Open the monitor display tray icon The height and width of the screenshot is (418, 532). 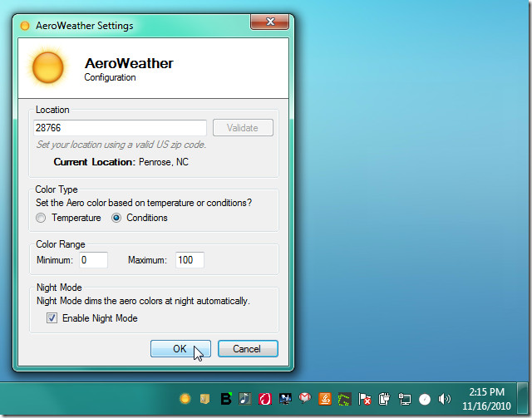(x=285, y=399)
